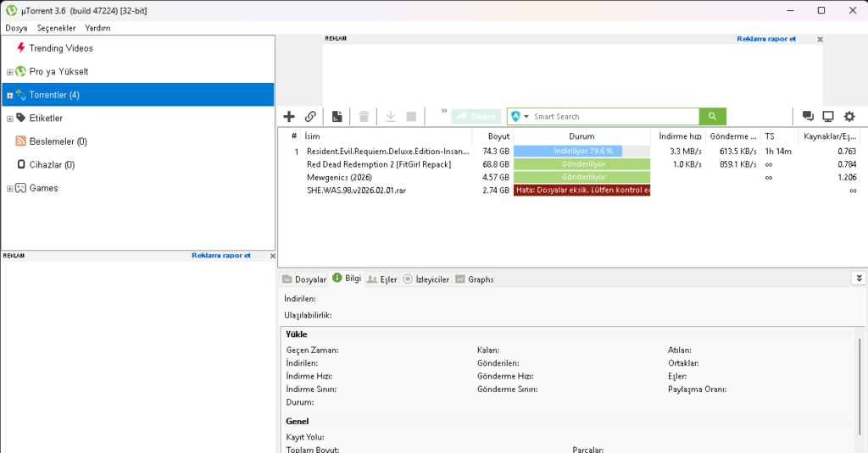Switch to the Eşler tab
This screenshot has height=453, width=868.
point(382,279)
